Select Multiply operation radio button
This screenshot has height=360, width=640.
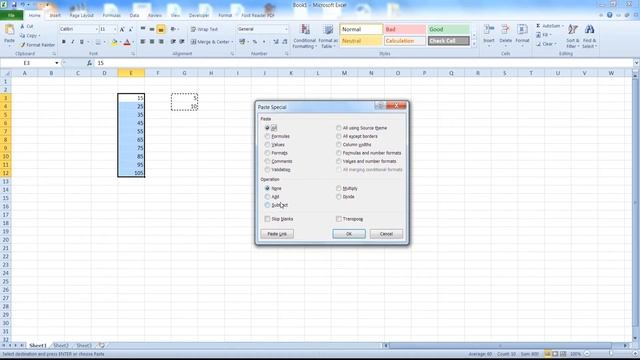[339, 188]
